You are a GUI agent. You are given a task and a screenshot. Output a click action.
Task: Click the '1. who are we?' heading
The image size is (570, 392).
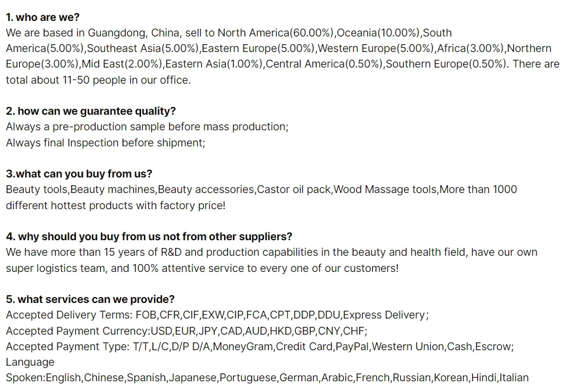[x=42, y=17]
